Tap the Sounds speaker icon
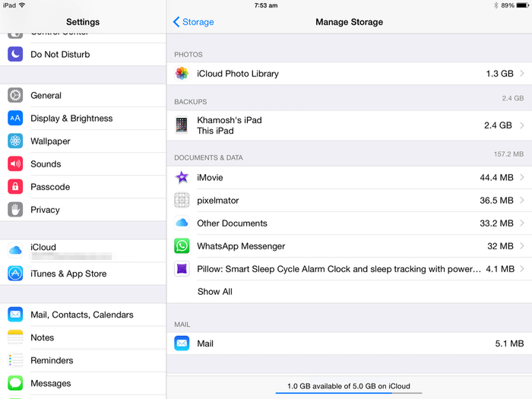Screen dimensions: 532x399 [15, 164]
